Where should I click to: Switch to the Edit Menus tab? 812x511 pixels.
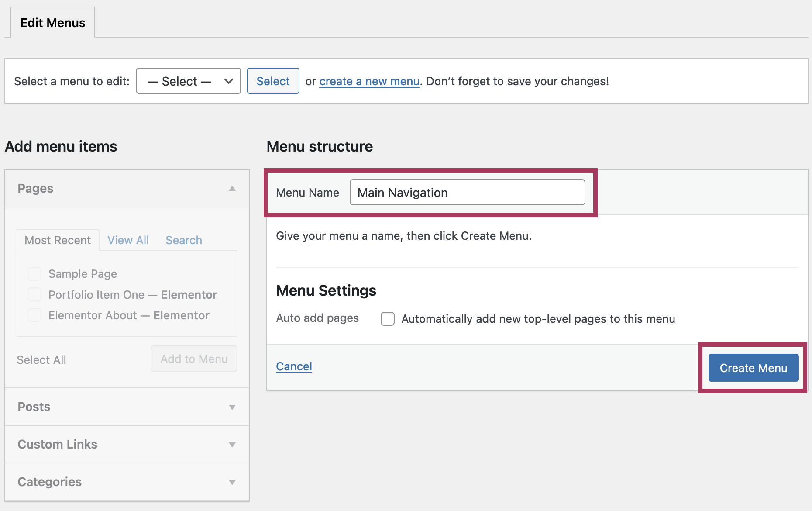[53, 23]
